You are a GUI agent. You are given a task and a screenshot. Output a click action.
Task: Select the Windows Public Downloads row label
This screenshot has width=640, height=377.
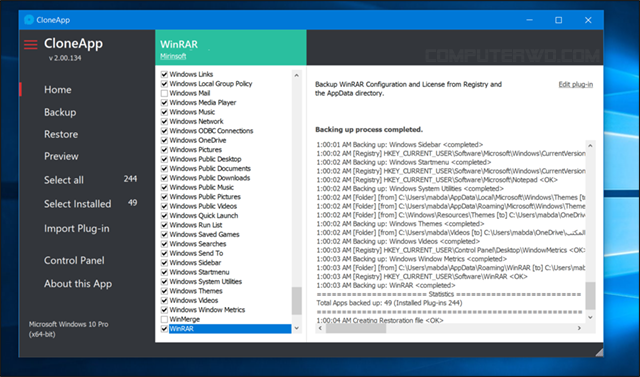pyautogui.click(x=210, y=178)
